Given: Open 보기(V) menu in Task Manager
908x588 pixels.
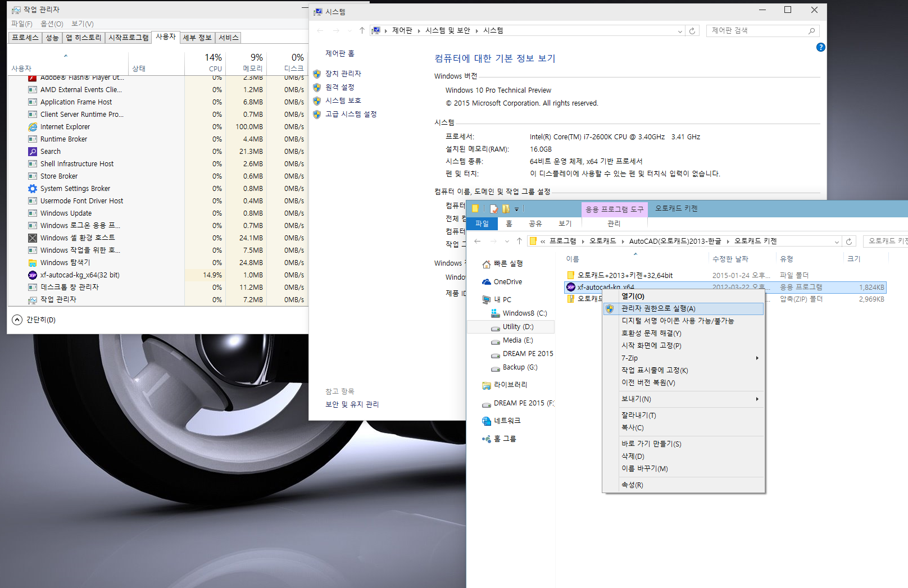Looking at the screenshot, I should click(83, 24).
